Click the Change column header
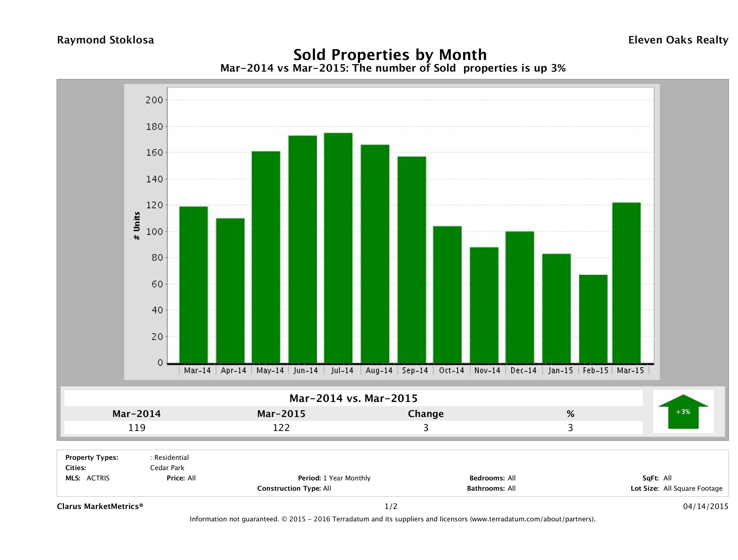 pyautogui.click(x=426, y=414)
